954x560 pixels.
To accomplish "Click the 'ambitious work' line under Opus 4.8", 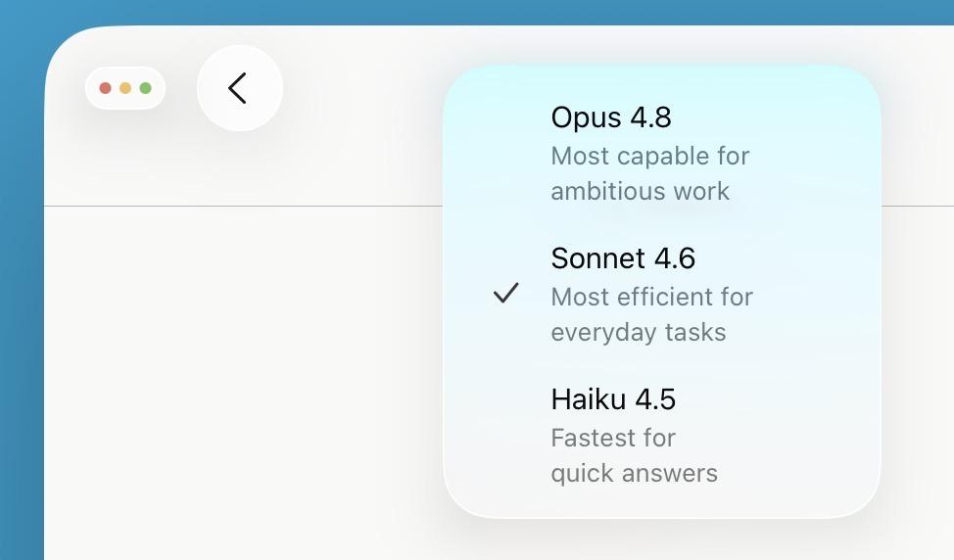I will coord(640,192).
